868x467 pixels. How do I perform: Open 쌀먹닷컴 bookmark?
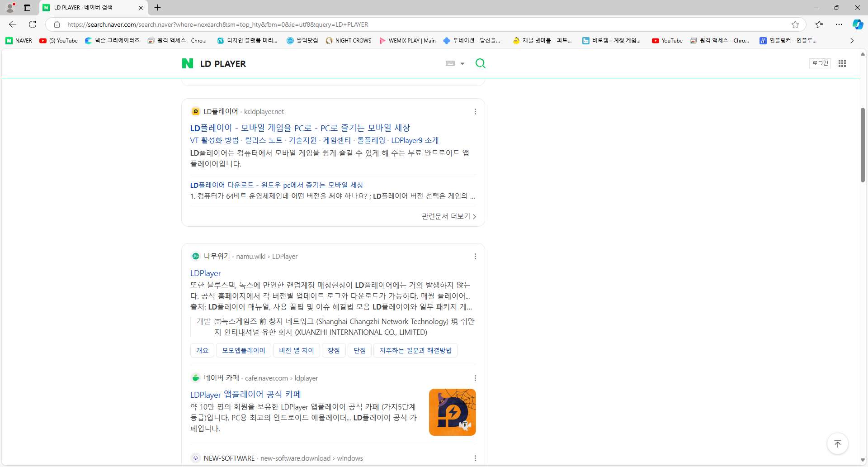tap(302, 41)
